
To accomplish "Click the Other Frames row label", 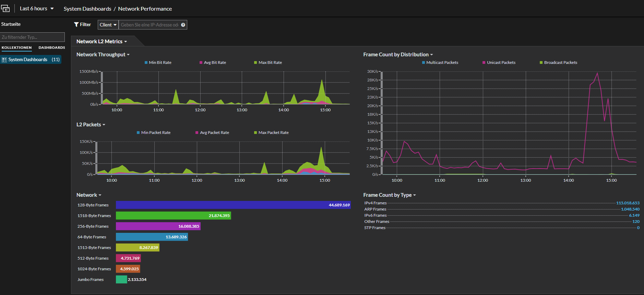I will [377, 222].
